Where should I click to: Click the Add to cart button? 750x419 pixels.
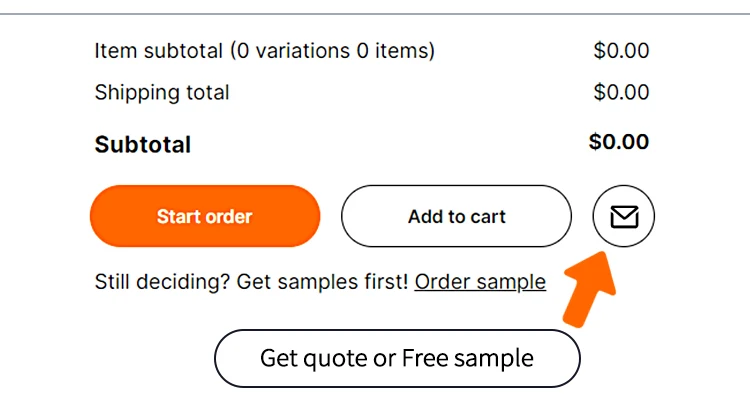click(x=456, y=216)
